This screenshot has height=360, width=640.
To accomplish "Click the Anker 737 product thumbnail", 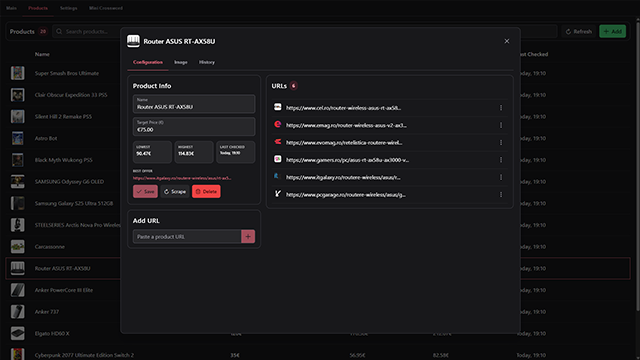I will click(x=18, y=311).
